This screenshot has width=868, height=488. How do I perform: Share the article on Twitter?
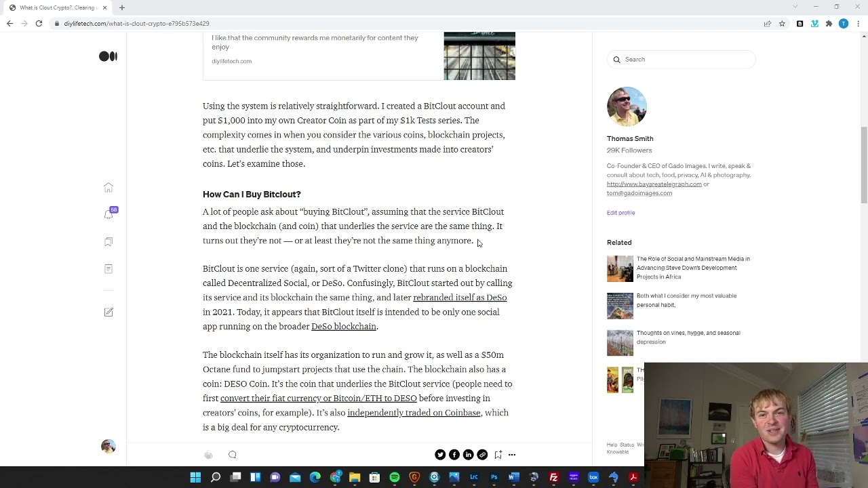[x=440, y=455]
